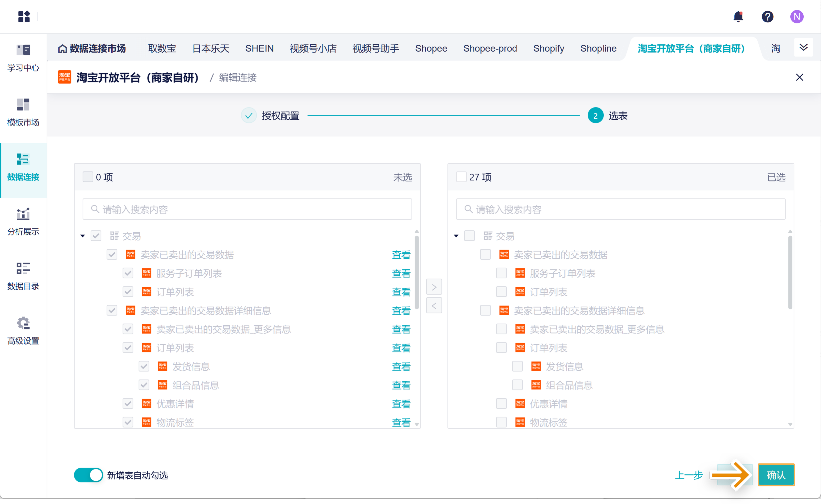
Task: Click the Taobao logo in the page header
Action: pos(64,77)
